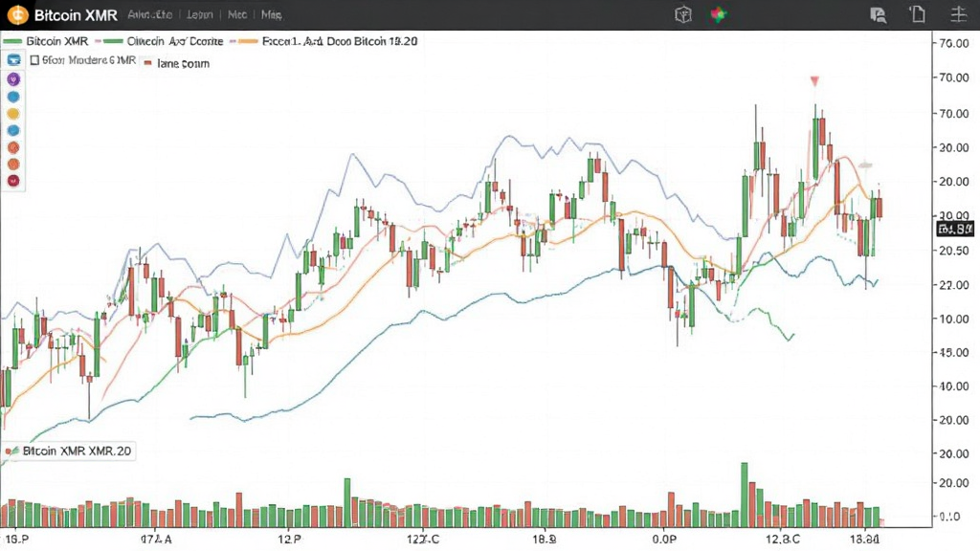
Task: Open the 'Mec' menu in the header
Action: click(x=237, y=14)
